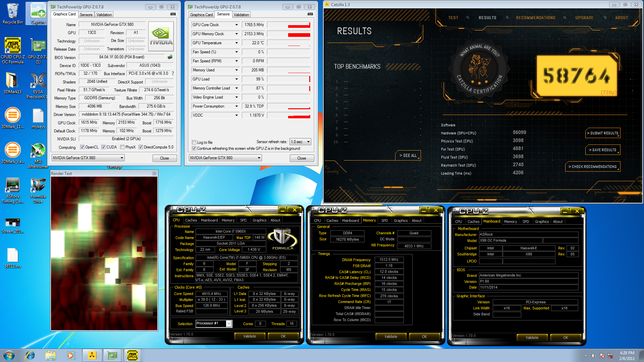Screen dimensions: 644x362
Task: Open the Fan Speed (%) sensor dropdown
Action: click(236, 52)
